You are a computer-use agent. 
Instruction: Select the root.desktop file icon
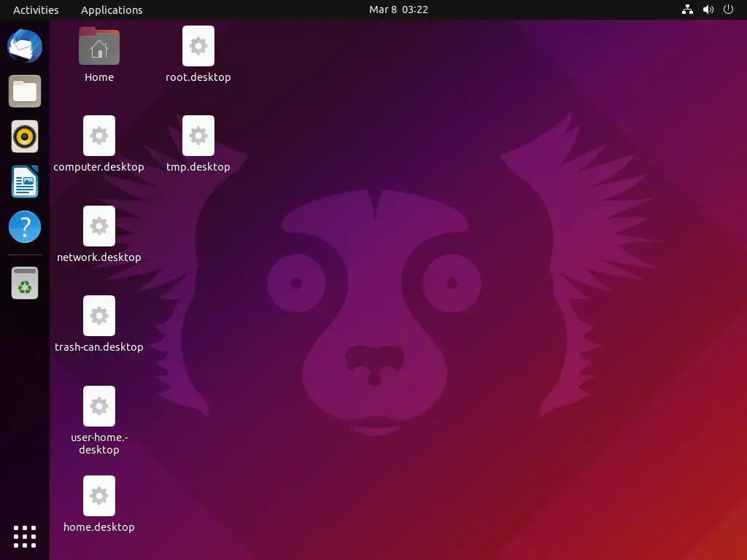point(198,46)
